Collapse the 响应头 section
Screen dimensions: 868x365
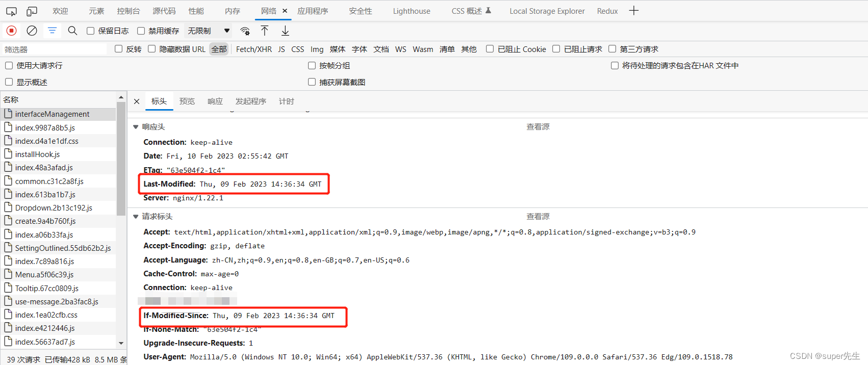click(x=136, y=127)
